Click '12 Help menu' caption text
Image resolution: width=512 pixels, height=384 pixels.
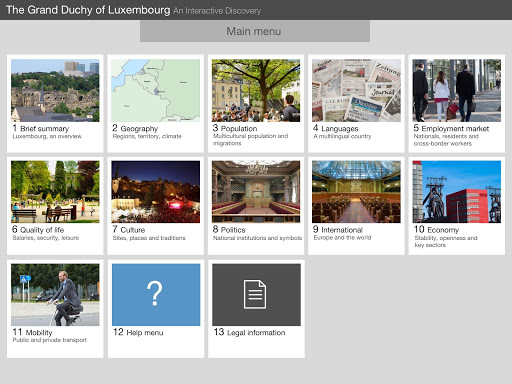138,332
